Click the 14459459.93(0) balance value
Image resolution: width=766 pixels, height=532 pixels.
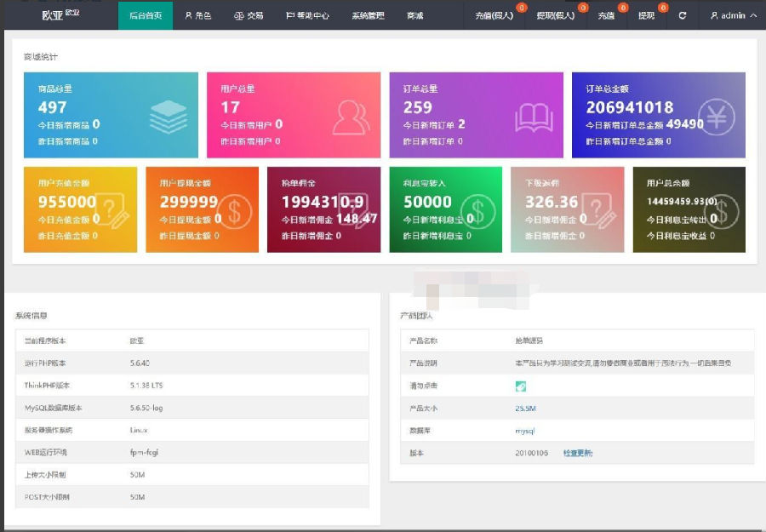[x=682, y=201]
